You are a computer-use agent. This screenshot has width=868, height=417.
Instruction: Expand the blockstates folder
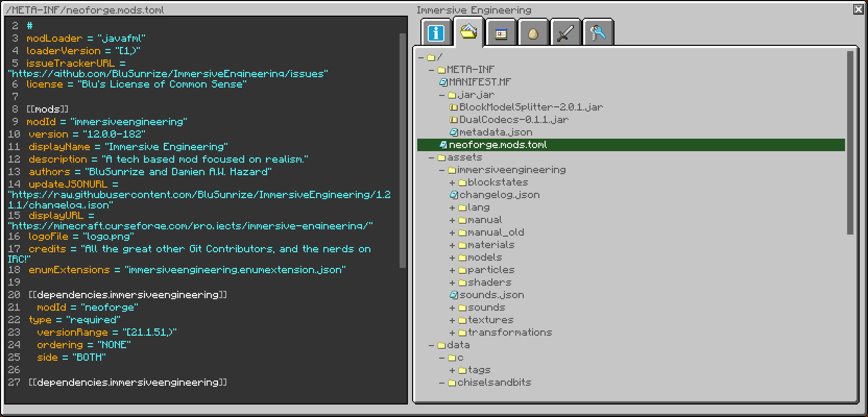click(452, 182)
